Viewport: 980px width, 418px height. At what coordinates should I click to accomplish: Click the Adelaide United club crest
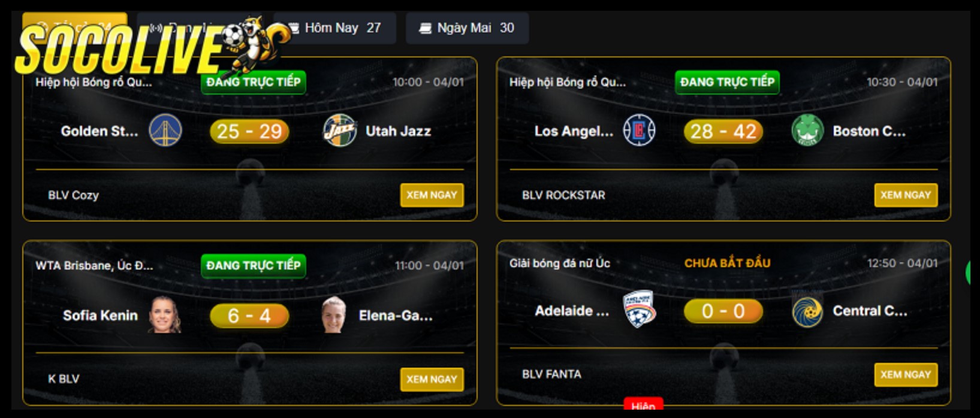(640, 310)
